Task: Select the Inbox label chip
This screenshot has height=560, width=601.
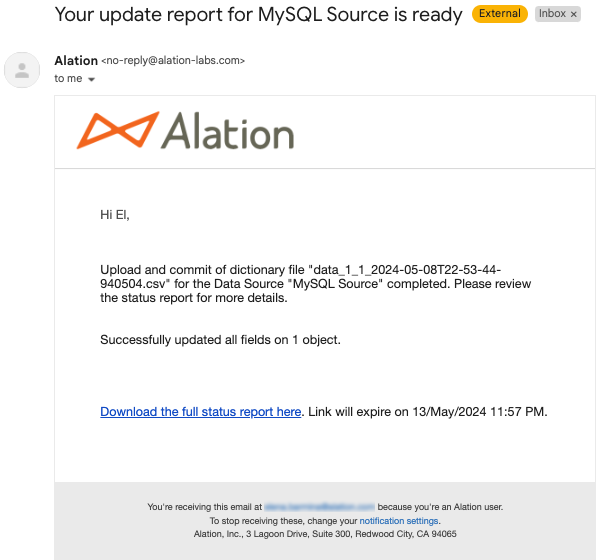Action: [x=552, y=14]
